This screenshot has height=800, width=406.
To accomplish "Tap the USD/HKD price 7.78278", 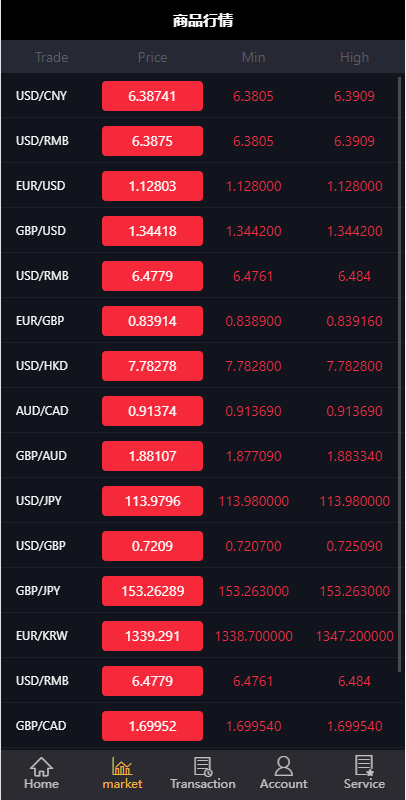I will tap(153, 366).
